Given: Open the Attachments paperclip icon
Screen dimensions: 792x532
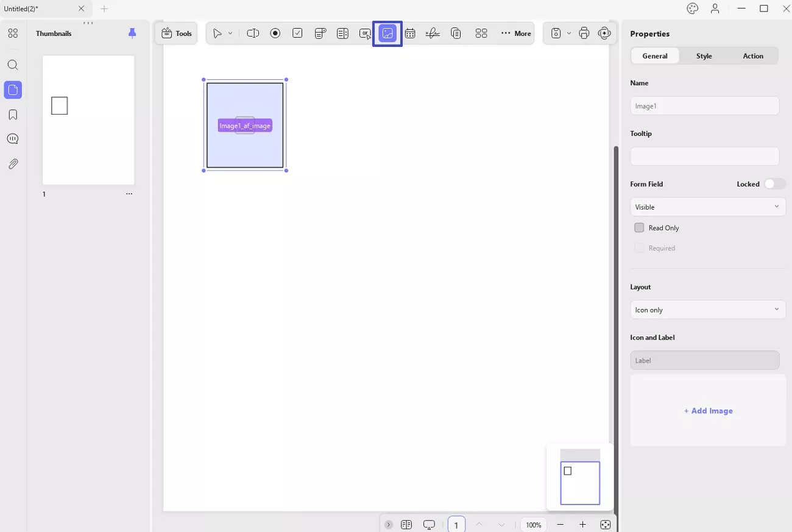Looking at the screenshot, I should pos(13,164).
